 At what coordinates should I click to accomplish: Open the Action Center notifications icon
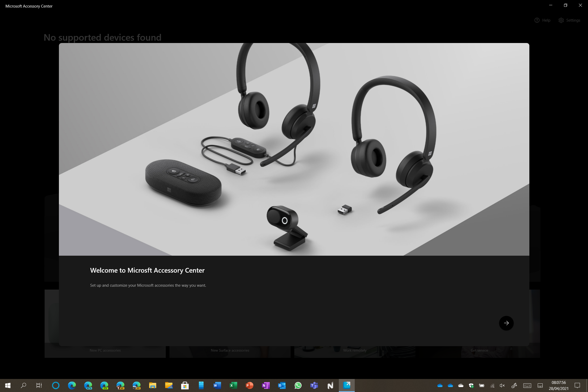pyautogui.click(x=577, y=385)
